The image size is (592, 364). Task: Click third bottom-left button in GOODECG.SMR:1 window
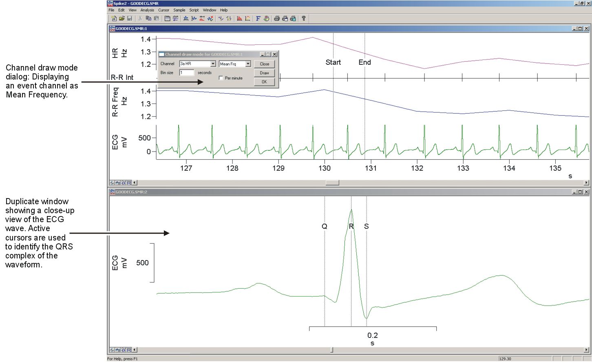click(124, 183)
